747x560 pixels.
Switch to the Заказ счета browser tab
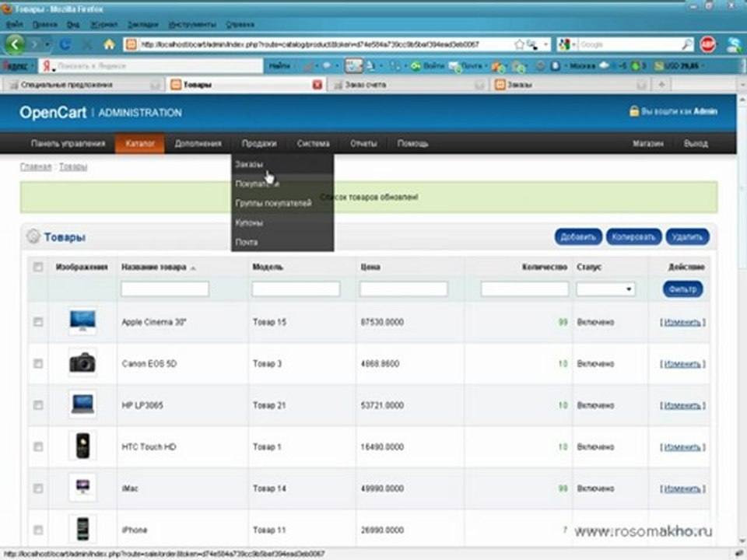[x=409, y=85]
